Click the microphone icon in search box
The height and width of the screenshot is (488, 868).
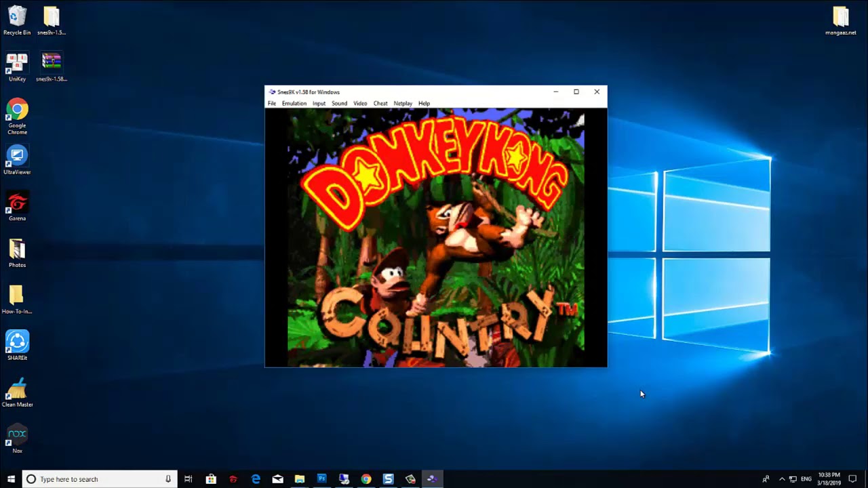click(x=168, y=479)
